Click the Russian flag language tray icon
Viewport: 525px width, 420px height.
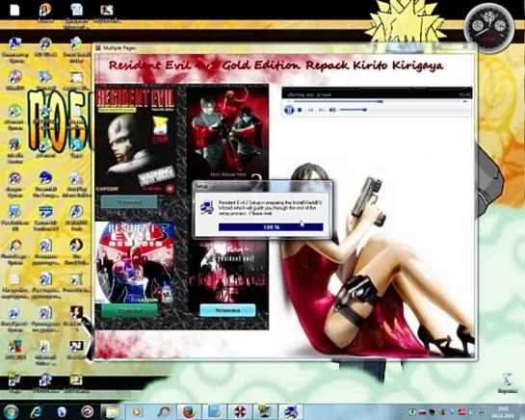[423, 412]
